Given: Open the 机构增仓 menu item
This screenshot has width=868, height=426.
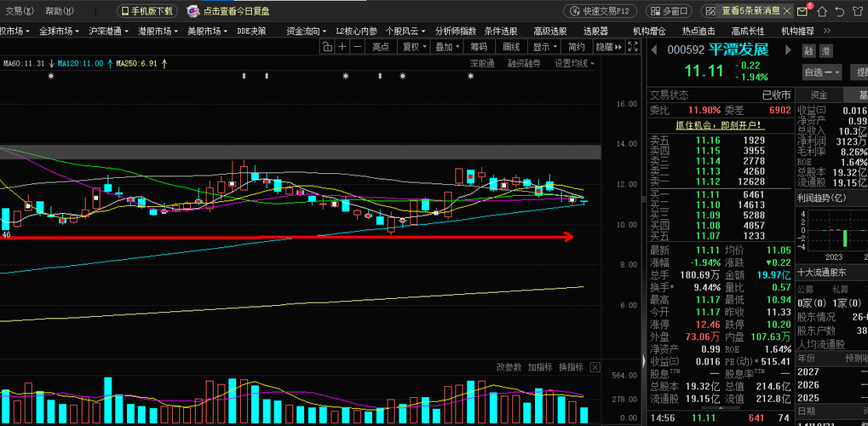Looking at the screenshot, I should pos(649,31).
